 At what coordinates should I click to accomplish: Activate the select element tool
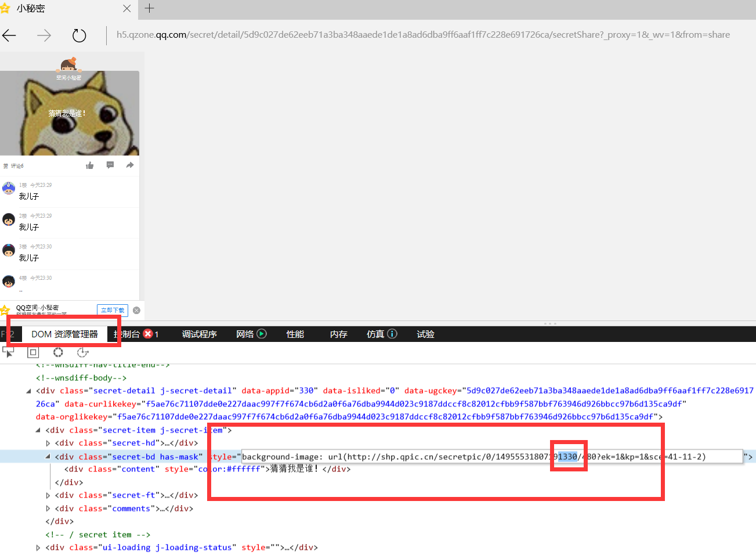tap(8, 352)
